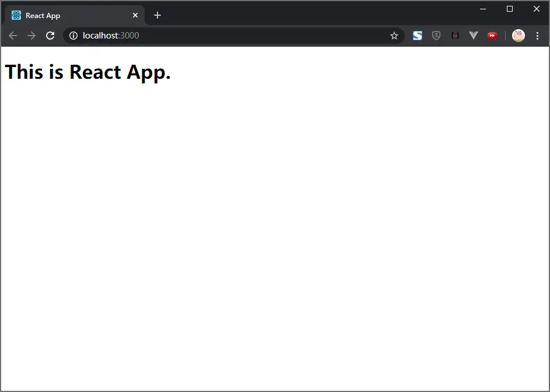Open a new tab with plus button

[157, 15]
